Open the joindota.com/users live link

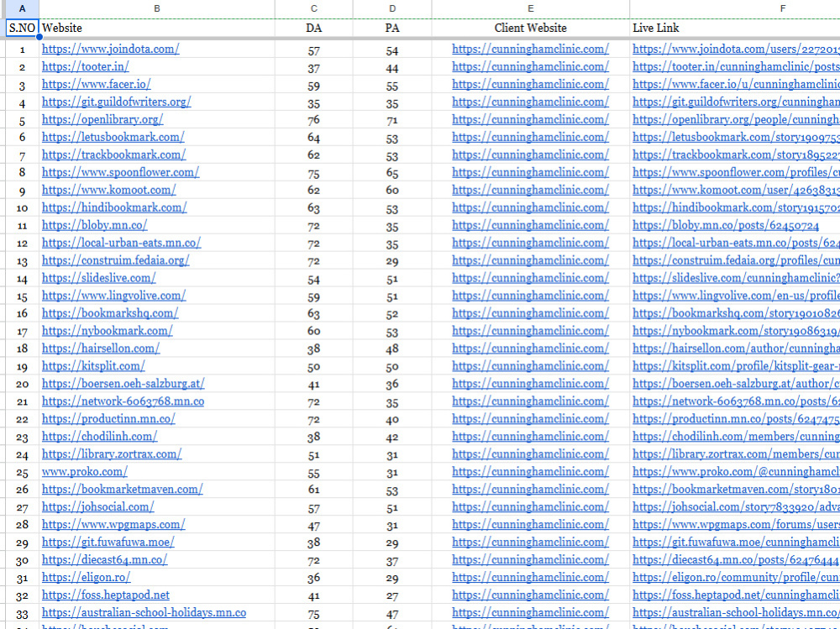(736, 49)
